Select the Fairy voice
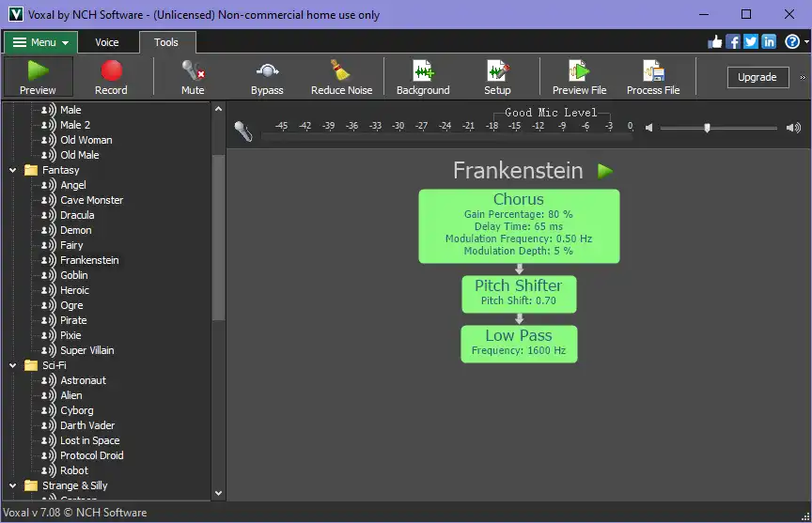This screenshot has width=812, height=523. (71, 245)
